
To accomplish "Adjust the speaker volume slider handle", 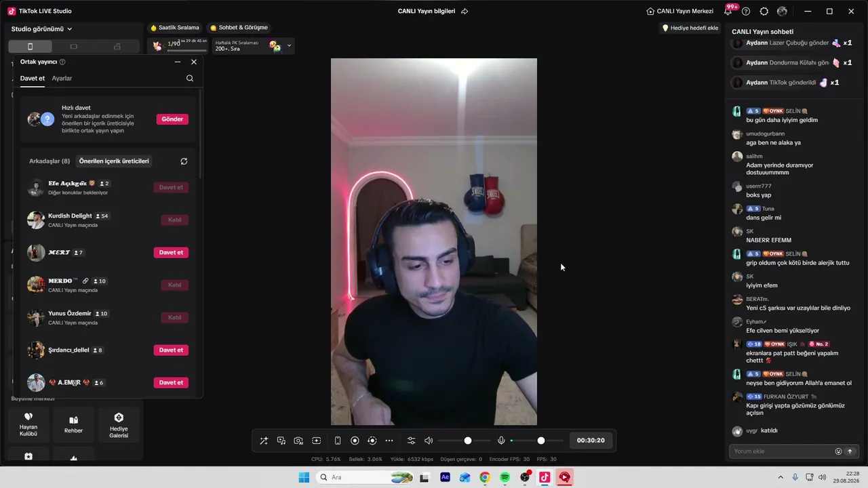I will point(468,441).
